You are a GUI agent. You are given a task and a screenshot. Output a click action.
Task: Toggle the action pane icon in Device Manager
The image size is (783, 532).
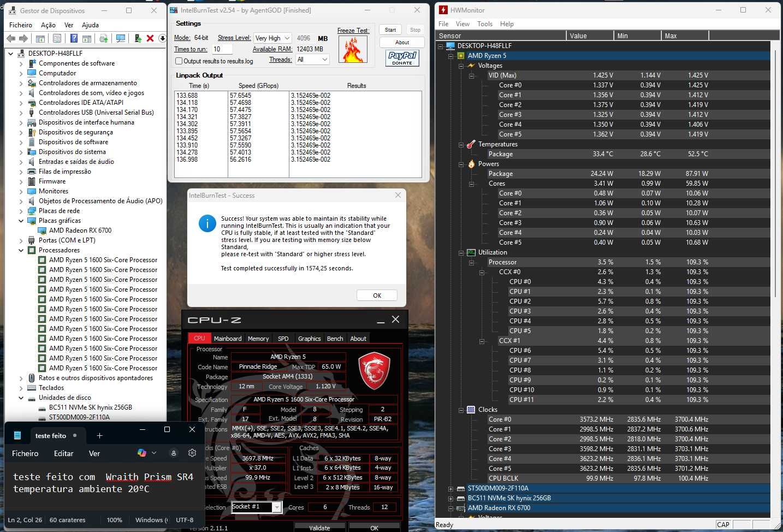tap(87, 38)
